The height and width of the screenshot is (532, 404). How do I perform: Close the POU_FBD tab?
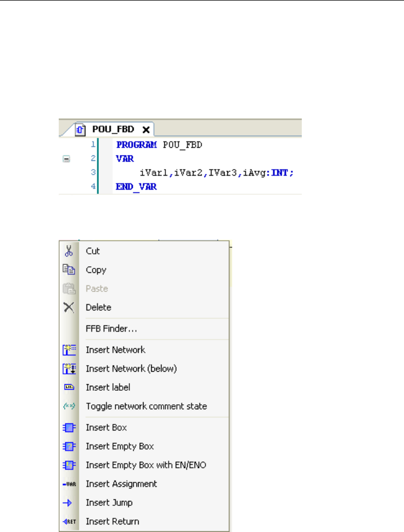(x=146, y=130)
